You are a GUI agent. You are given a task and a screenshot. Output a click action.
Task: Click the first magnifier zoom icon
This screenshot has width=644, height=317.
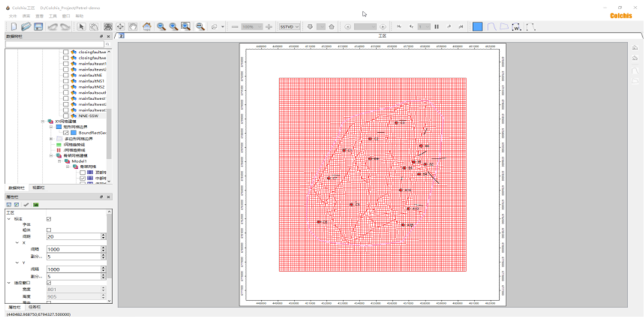tap(161, 27)
